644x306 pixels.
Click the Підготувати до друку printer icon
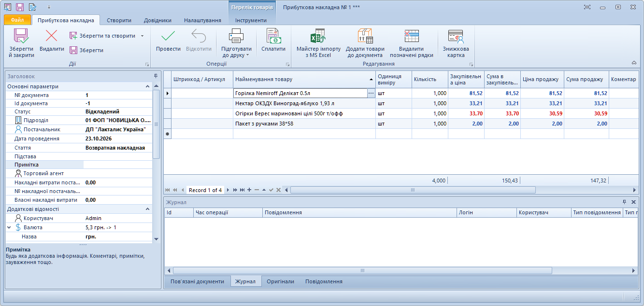(x=236, y=36)
